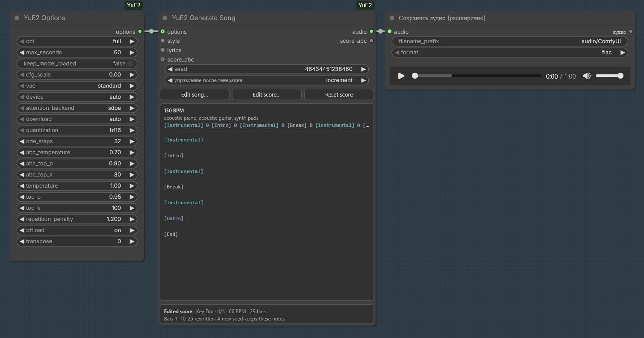The width and height of the screenshot is (644, 338).
Task: Adjust the audio volume slider
Action: pyautogui.click(x=609, y=76)
